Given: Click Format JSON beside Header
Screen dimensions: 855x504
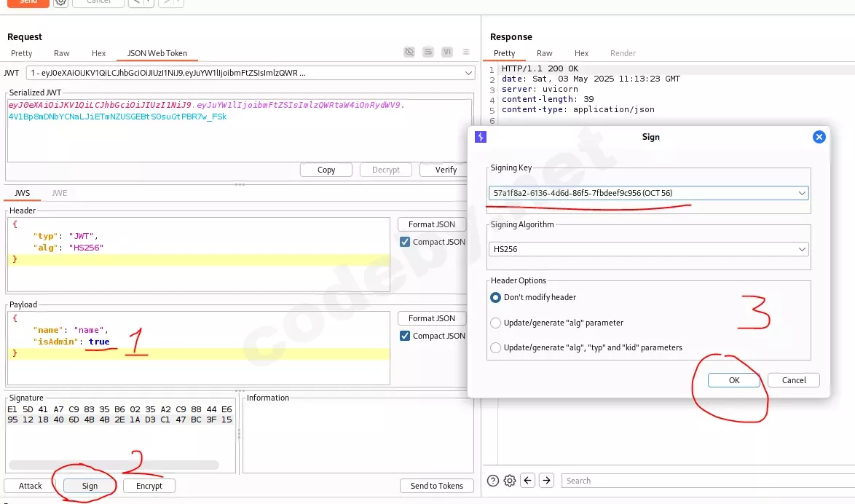Looking at the screenshot, I should (x=432, y=224).
